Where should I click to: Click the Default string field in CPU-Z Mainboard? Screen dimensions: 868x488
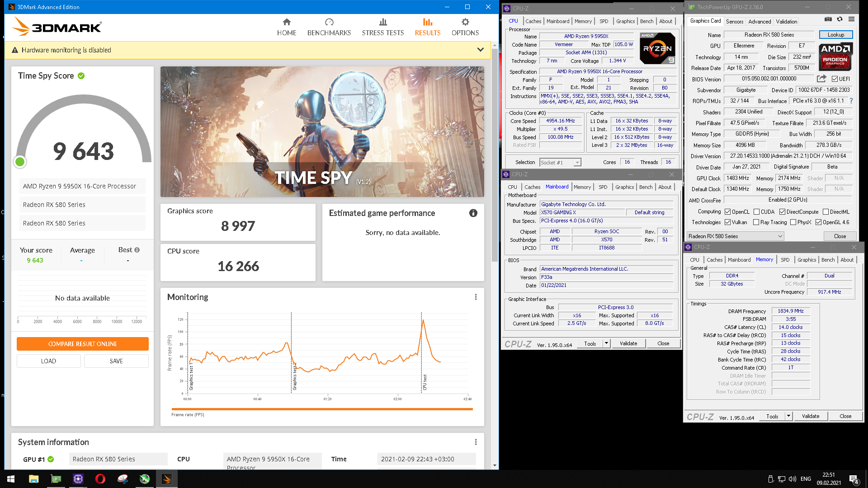[x=649, y=212]
